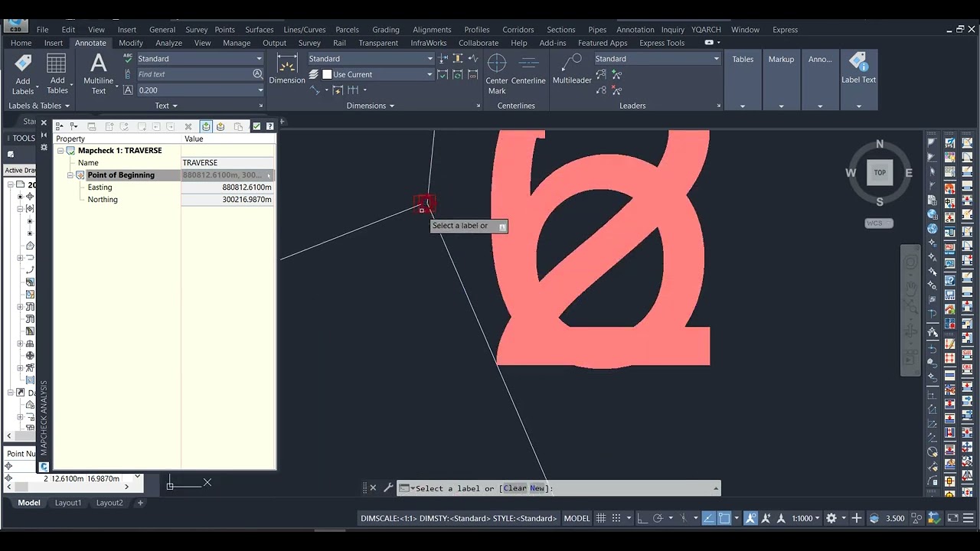Viewport: 980px width, 551px height.
Task: Click the Find text input field
Action: pyautogui.click(x=194, y=74)
